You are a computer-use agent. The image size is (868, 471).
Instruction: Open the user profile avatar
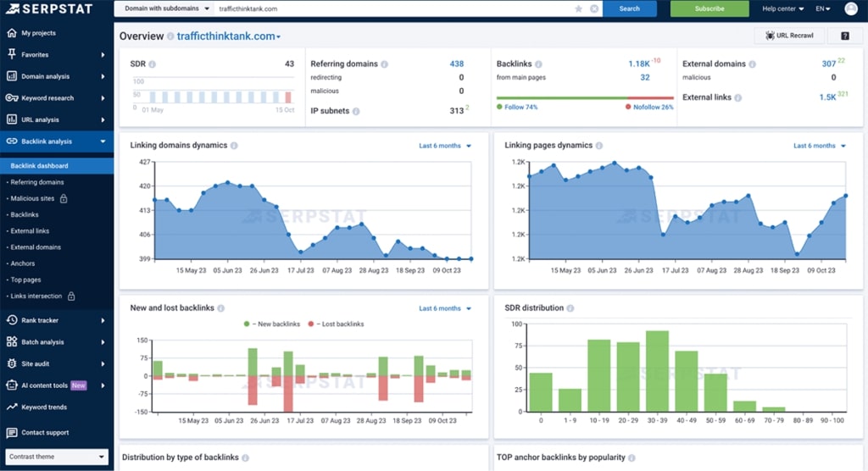tap(851, 8)
